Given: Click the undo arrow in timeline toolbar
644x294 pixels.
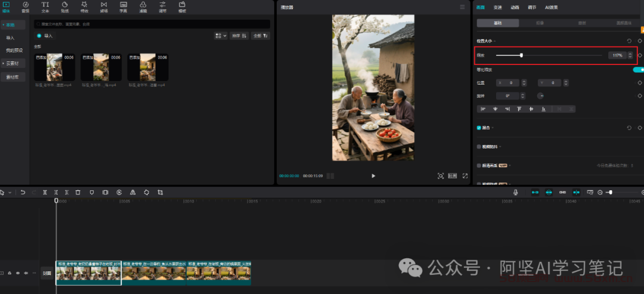Looking at the screenshot, I should pyautogui.click(x=23, y=192).
